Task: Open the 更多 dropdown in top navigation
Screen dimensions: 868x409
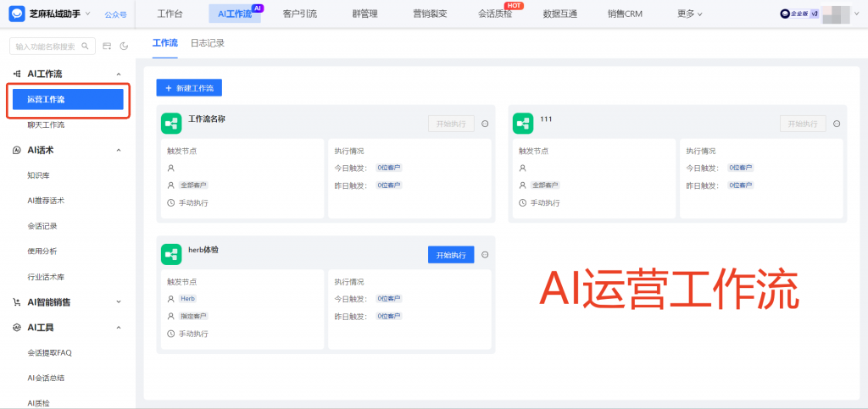Action: 690,14
